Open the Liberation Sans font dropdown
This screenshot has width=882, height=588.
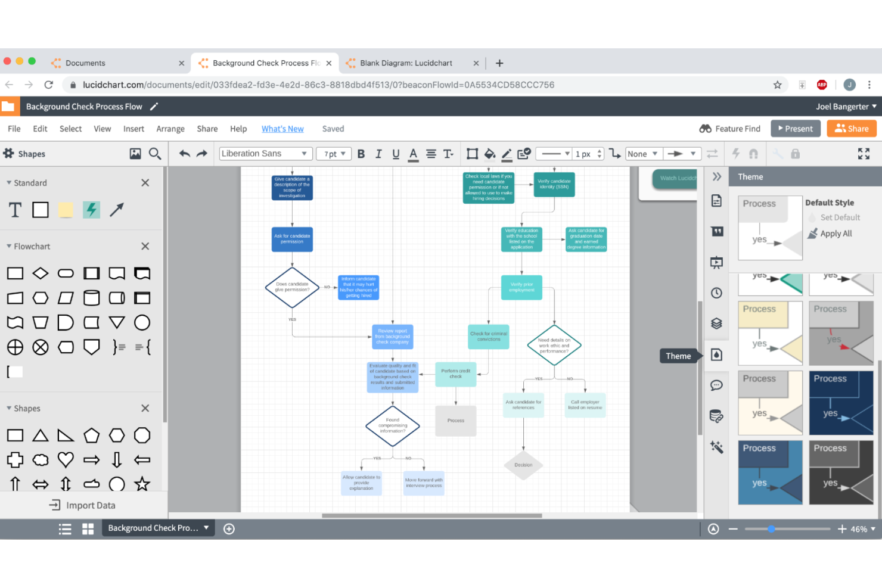pos(265,153)
